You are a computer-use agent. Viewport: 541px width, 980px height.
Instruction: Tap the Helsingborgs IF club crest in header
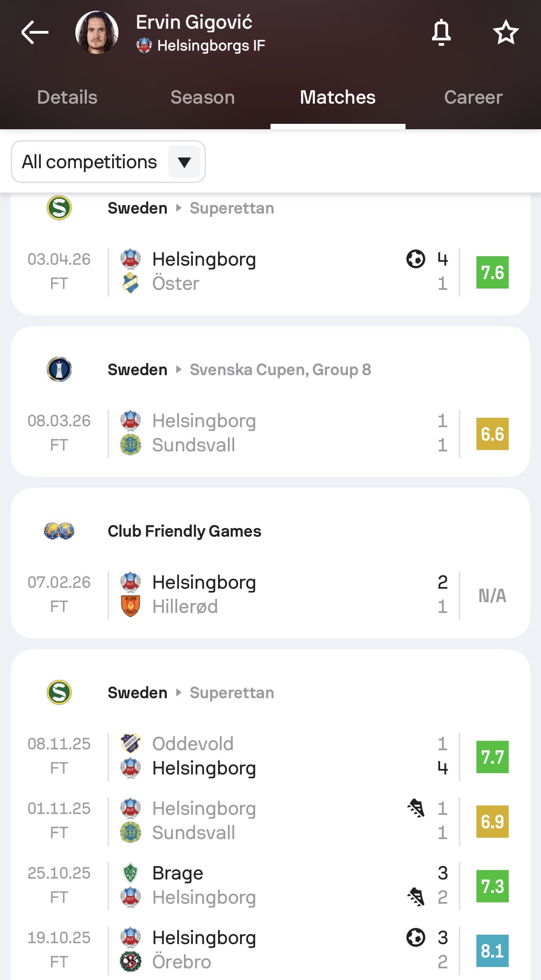pyautogui.click(x=144, y=45)
